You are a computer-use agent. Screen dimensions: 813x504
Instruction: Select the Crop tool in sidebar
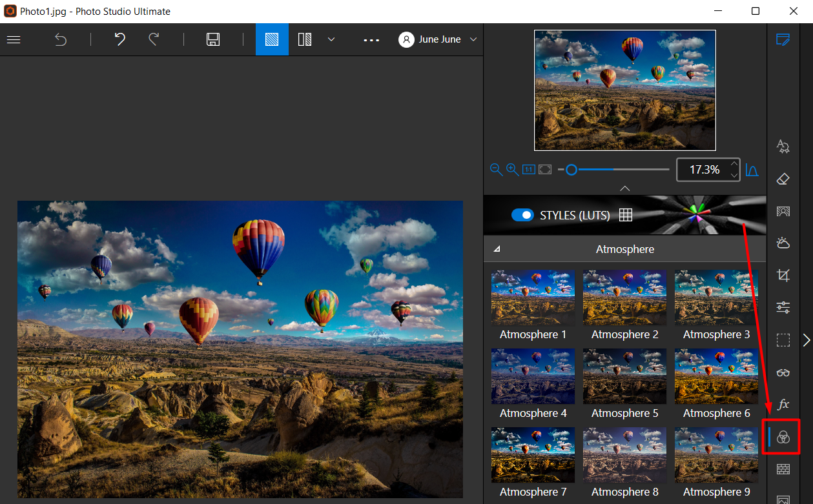coord(783,276)
